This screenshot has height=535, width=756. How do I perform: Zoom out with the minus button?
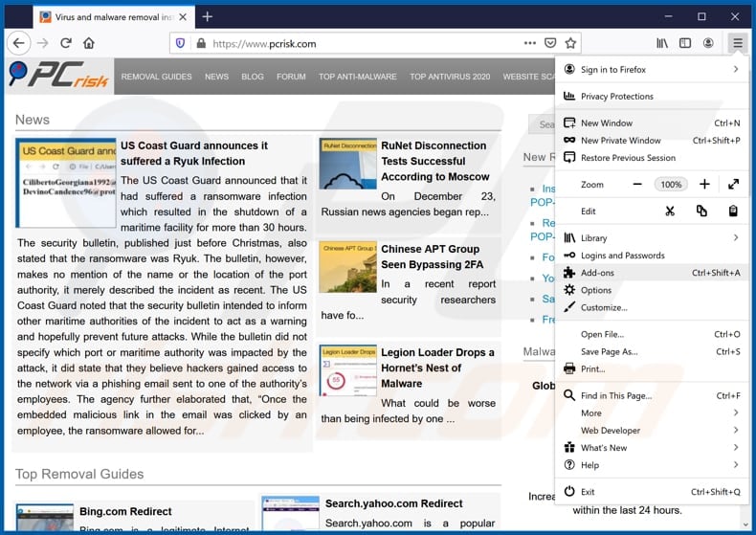click(x=637, y=184)
